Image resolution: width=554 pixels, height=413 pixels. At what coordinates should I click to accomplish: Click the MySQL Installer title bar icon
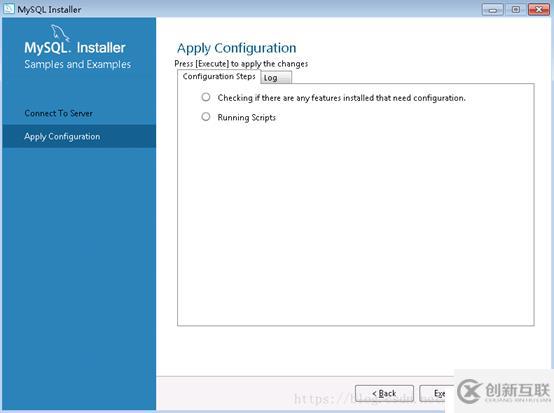(x=8, y=8)
